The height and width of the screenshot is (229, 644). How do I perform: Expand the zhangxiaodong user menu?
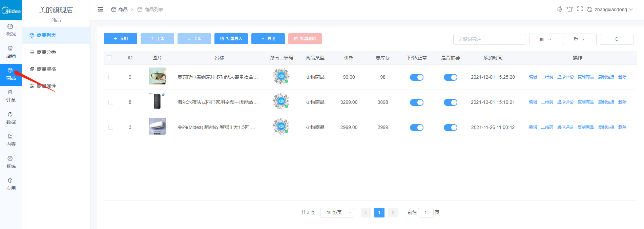[x=614, y=9]
